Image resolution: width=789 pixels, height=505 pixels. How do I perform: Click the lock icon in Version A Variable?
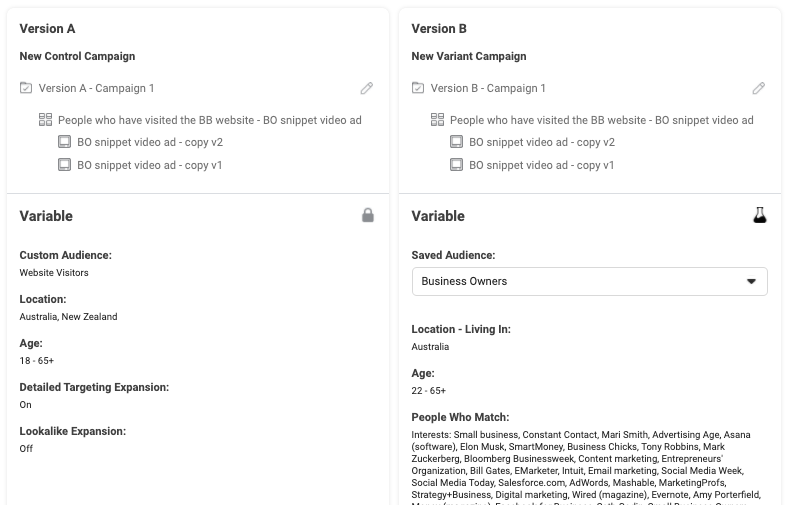click(368, 215)
